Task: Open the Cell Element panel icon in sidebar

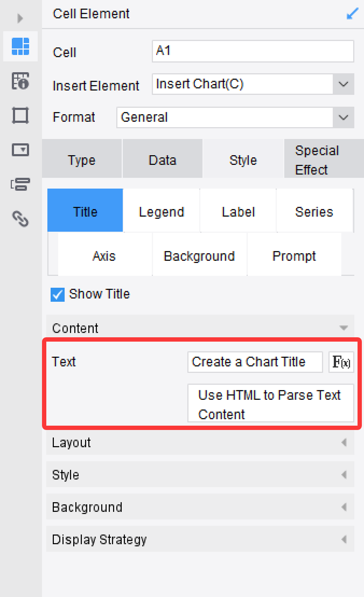Action: [20, 47]
